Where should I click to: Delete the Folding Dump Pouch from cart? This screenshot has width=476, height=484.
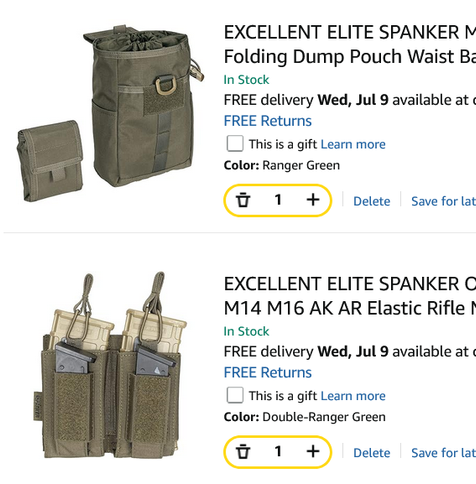click(372, 201)
